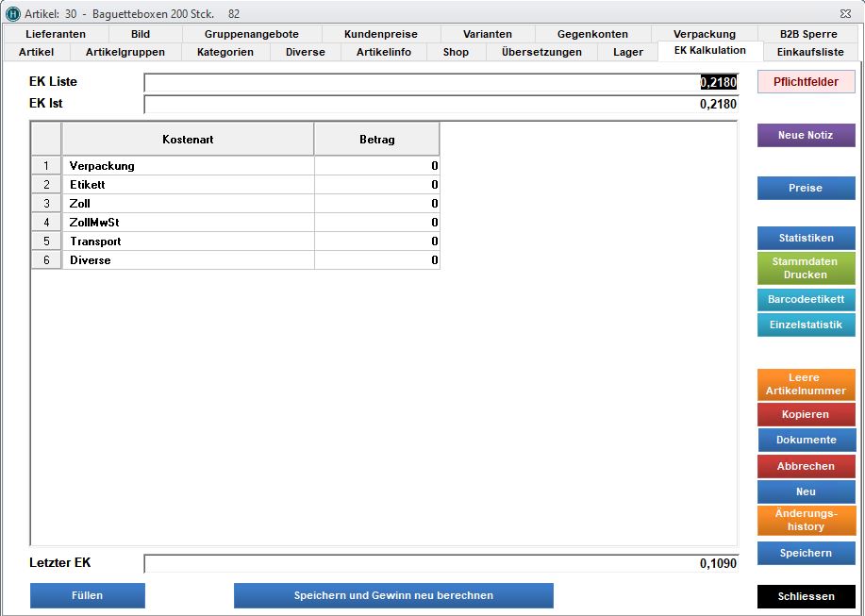Select the Letzter EK value field
Screen dimensions: 865x616
point(441,563)
